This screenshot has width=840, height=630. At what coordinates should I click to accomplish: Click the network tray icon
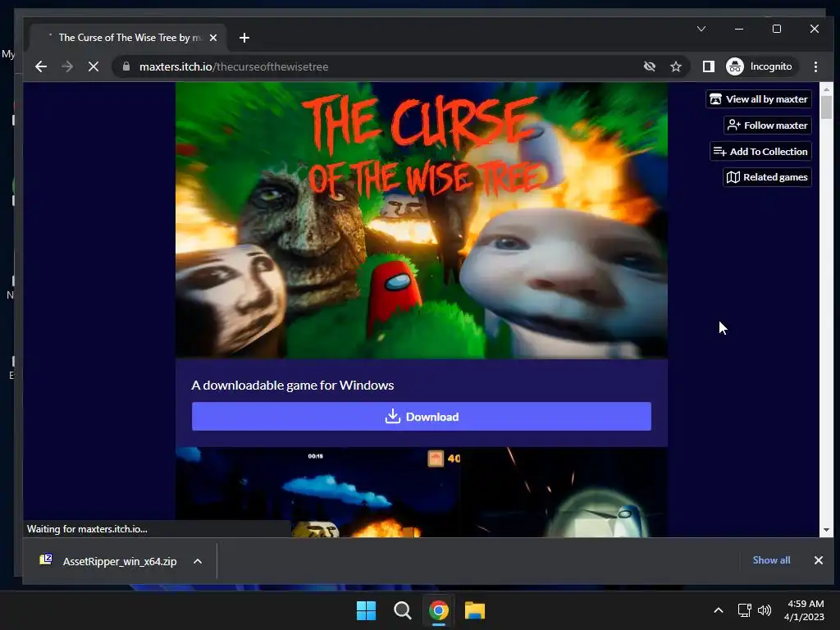pos(744,610)
